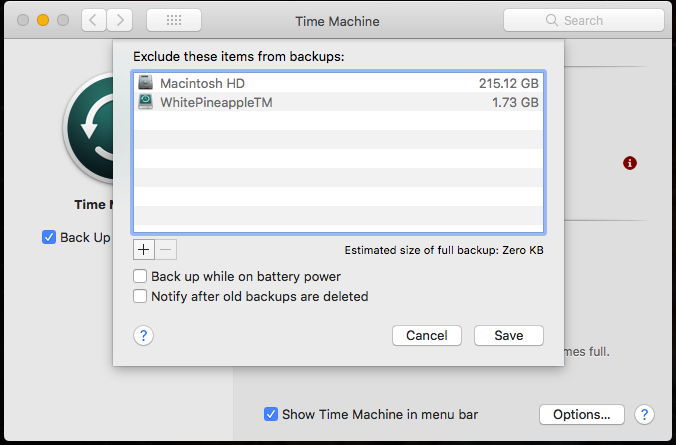
Task: Click the red info warning icon
Action: tap(630, 163)
